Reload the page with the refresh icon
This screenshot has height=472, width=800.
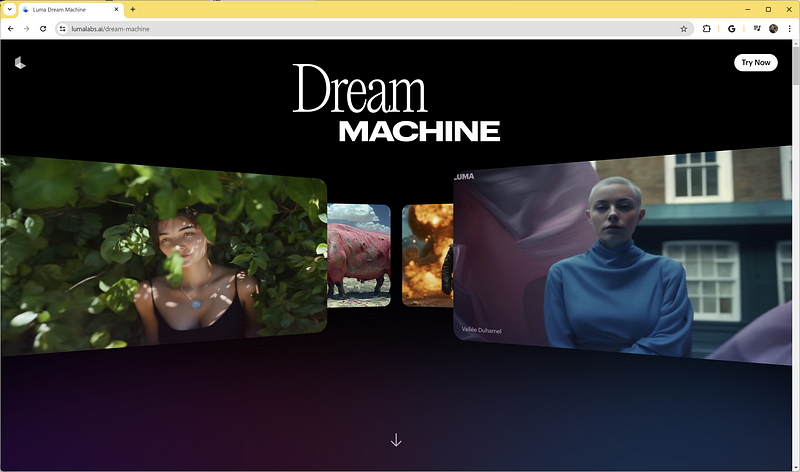coord(43,29)
